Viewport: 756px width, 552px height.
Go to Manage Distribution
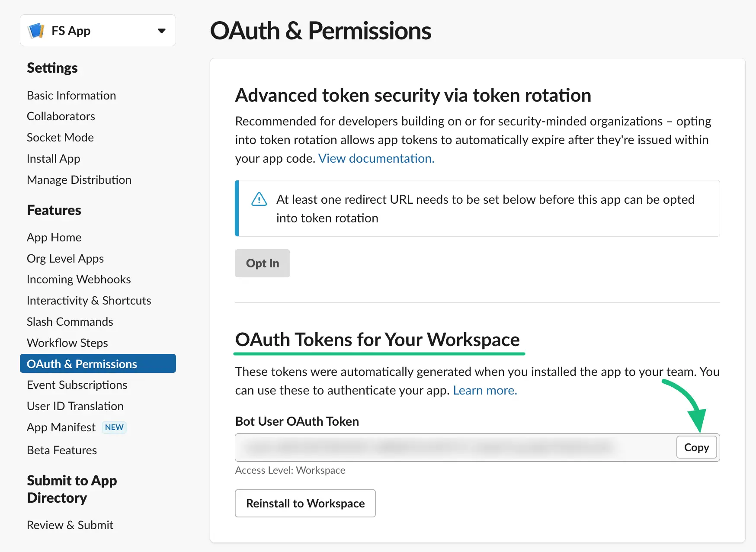(79, 180)
